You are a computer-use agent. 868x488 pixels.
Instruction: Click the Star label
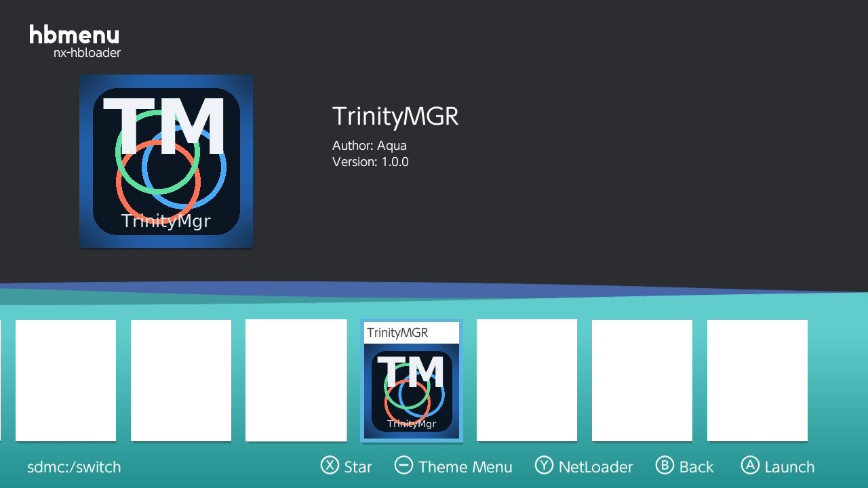(x=358, y=467)
